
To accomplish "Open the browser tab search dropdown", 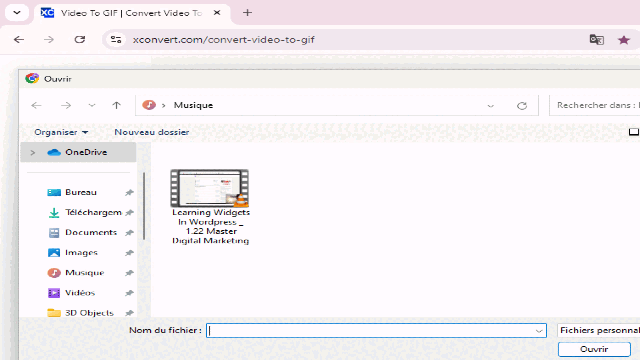I will click(17, 12).
